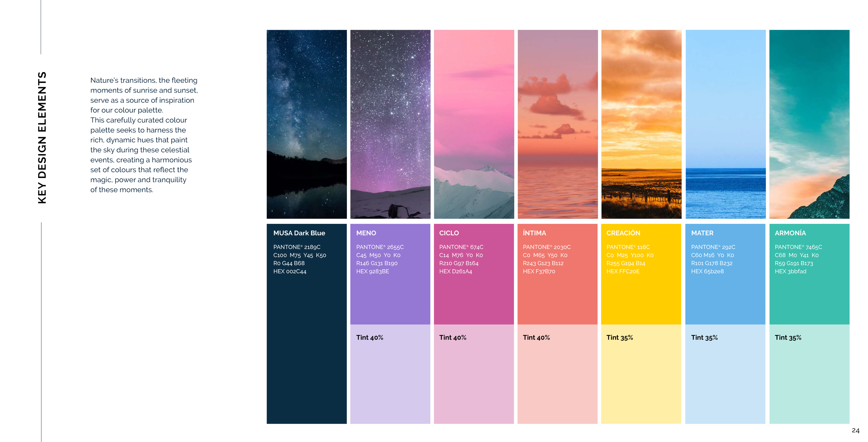Select the coral clouds over water photo
The height and width of the screenshot is (442, 868).
tap(558, 124)
